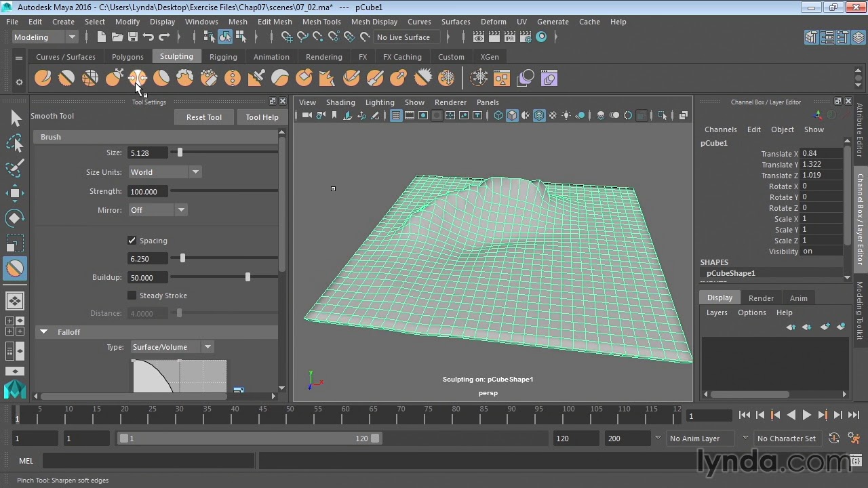The width and height of the screenshot is (868, 488).
Task: Toggle the auto keyframe button
Action: (834, 439)
